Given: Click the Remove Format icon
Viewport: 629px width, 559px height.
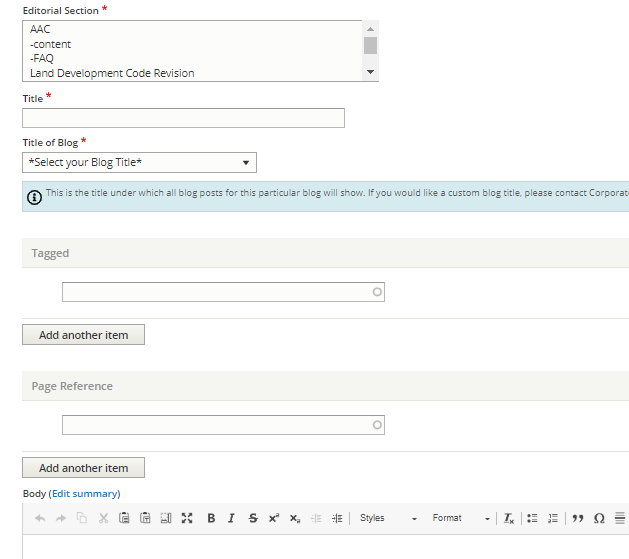Looking at the screenshot, I should pos(509,518).
